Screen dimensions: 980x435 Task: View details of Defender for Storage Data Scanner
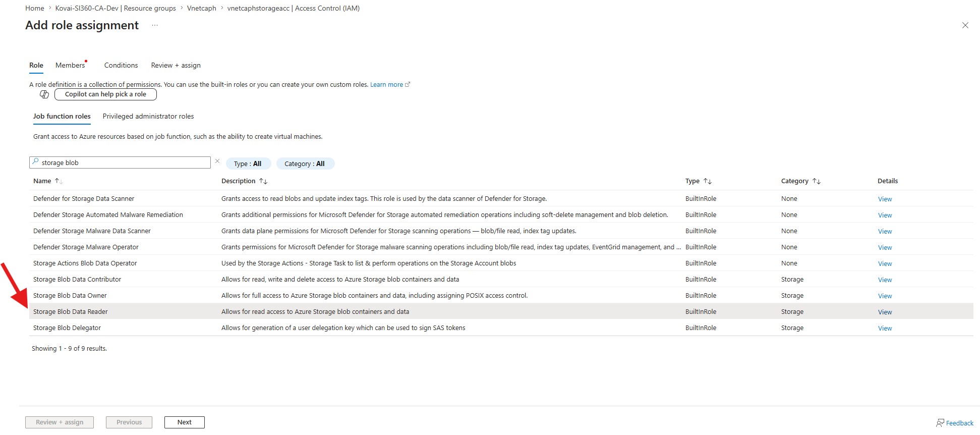[x=885, y=199]
